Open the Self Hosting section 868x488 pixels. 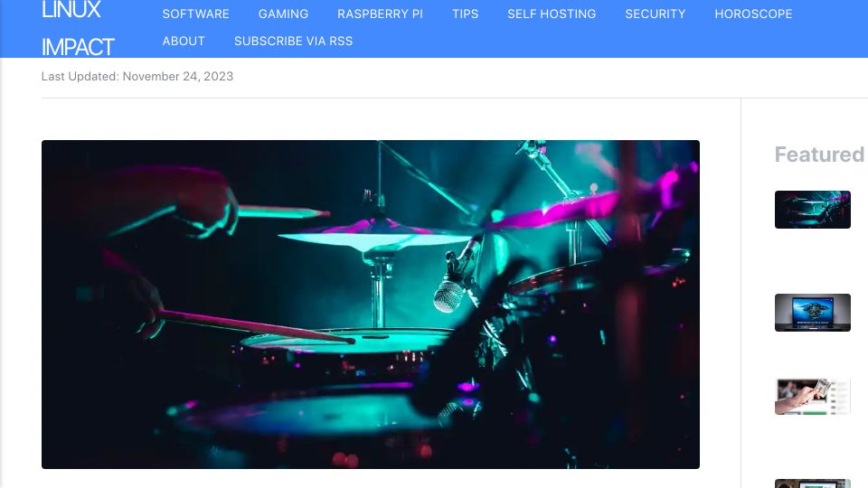(x=552, y=14)
